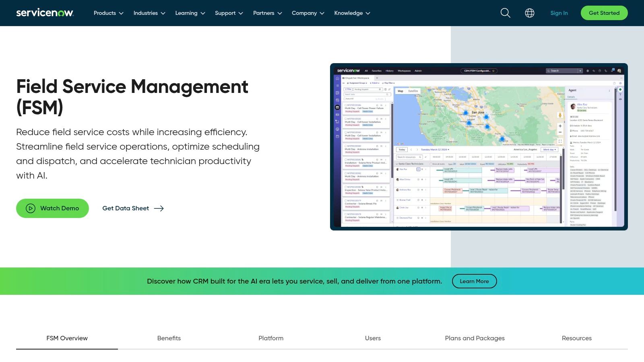Click the Search resources field in the screenshot
The width and height of the screenshot is (644, 362).
point(409,157)
